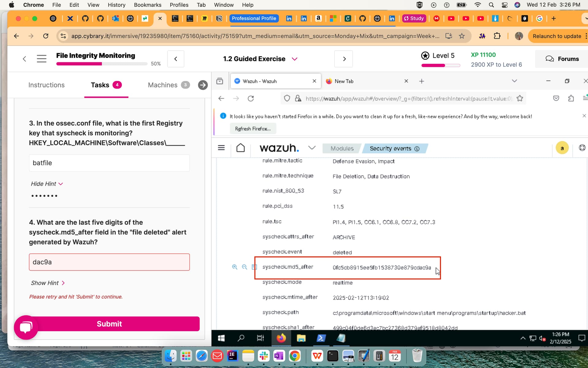Expand the Wazuh logo dropdown chevron

coord(312,148)
